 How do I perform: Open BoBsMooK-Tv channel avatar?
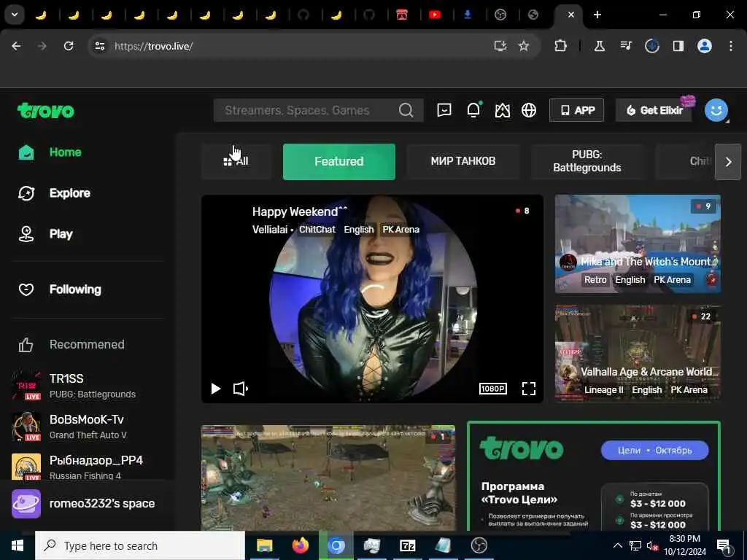click(x=26, y=426)
